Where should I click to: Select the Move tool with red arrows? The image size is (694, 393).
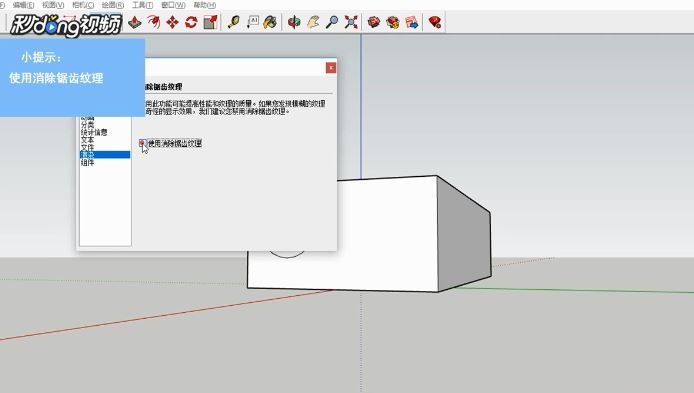tap(172, 22)
